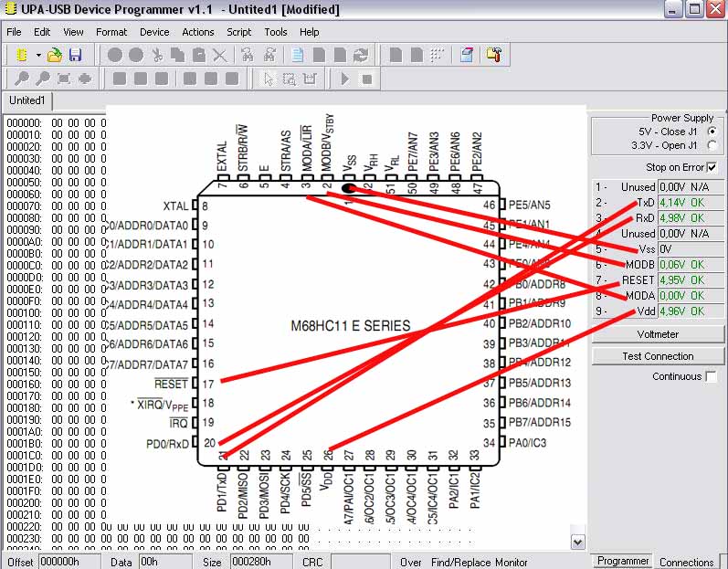Open the dropdown arrow beside the chip icon
Screen dimensions: 728x569
tap(38, 55)
